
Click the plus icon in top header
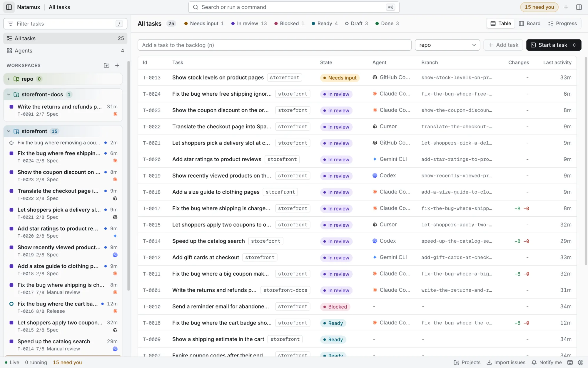point(566,7)
